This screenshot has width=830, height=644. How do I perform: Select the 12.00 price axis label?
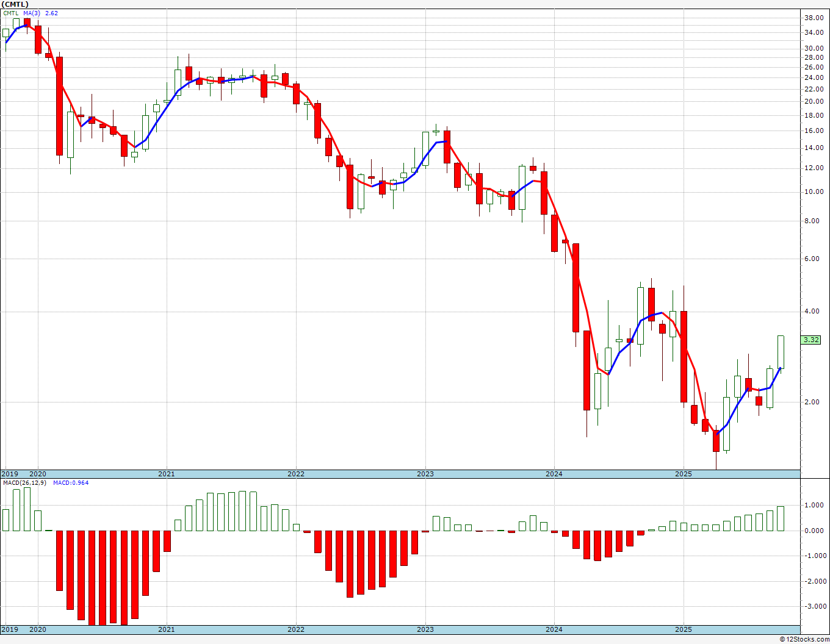click(814, 168)
